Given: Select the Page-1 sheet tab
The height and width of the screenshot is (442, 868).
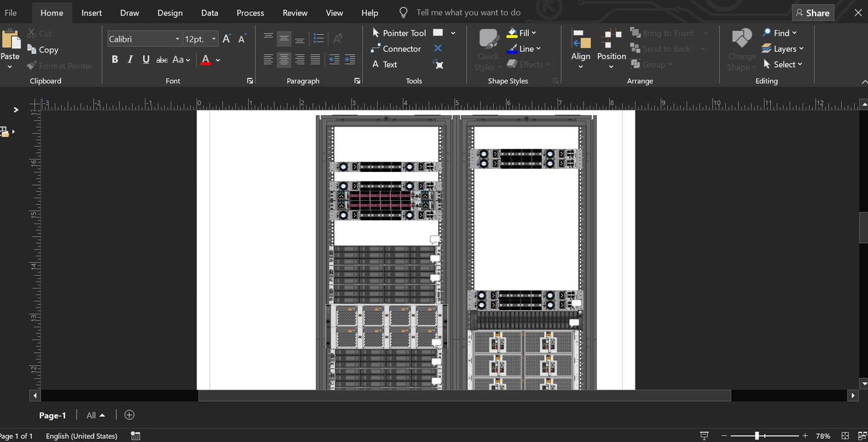Looking at the screenshot, I should coord(52,415).
